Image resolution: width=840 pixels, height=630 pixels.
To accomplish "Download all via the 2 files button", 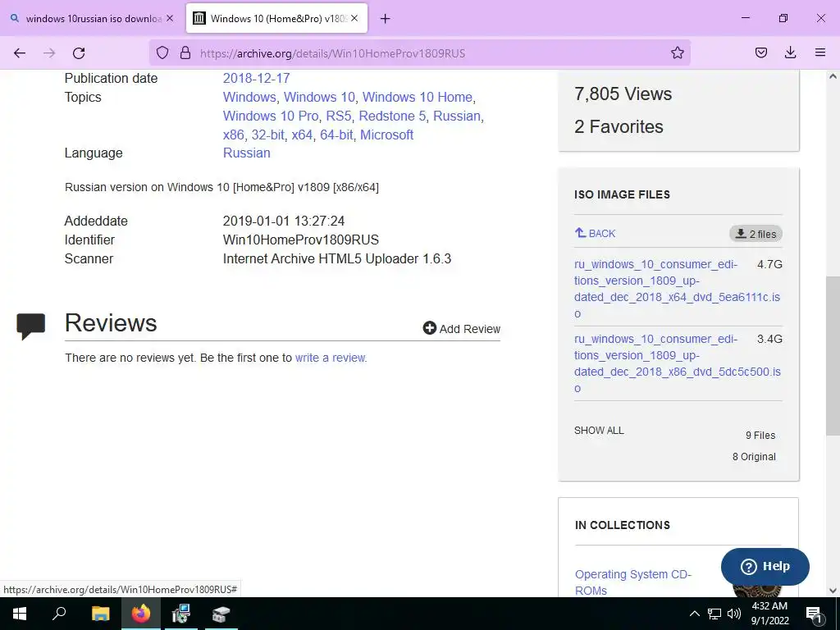I will point(756,234).
